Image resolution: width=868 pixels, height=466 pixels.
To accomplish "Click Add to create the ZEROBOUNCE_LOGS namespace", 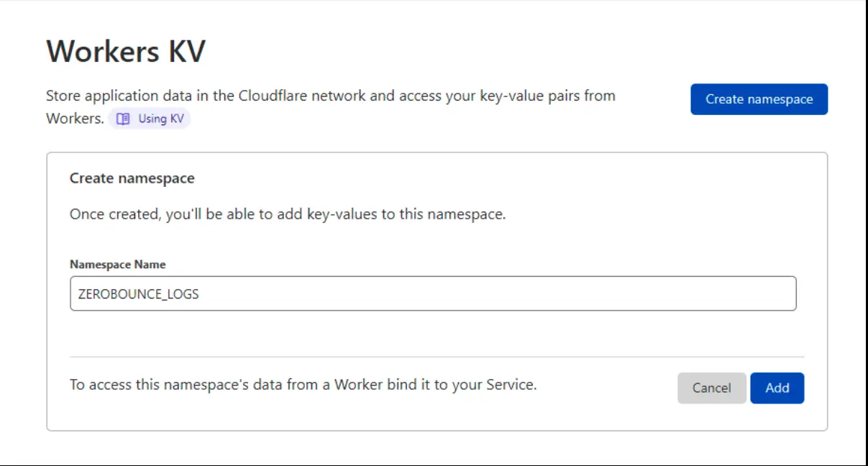I will click(777, 388).
